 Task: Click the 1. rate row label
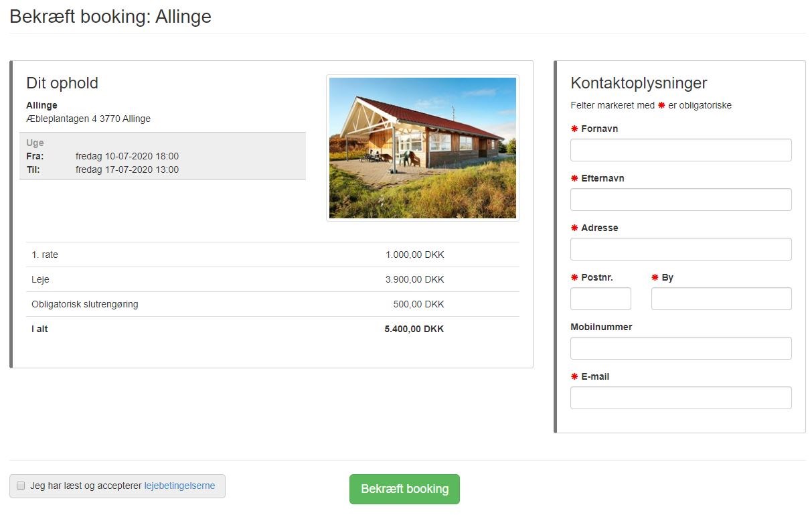click(45, 254)
